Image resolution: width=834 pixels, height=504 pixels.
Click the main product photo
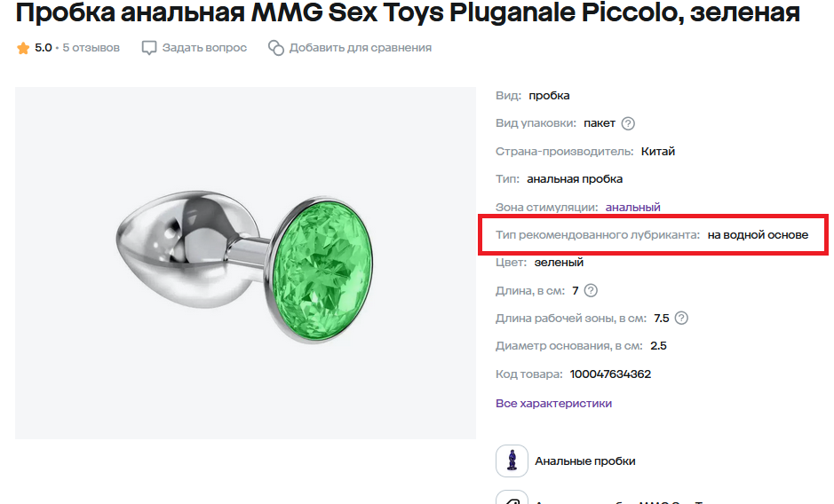point(245,263)
